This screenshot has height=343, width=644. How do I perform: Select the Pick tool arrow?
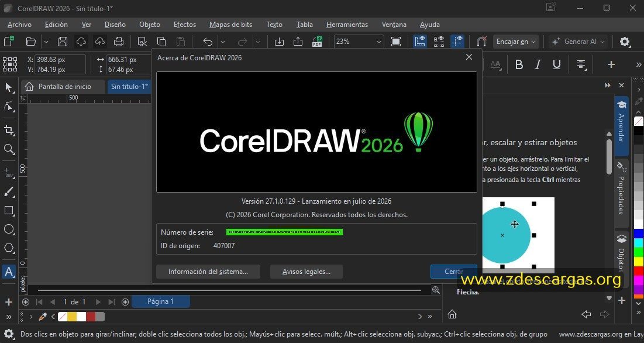(x=9, y=87)
